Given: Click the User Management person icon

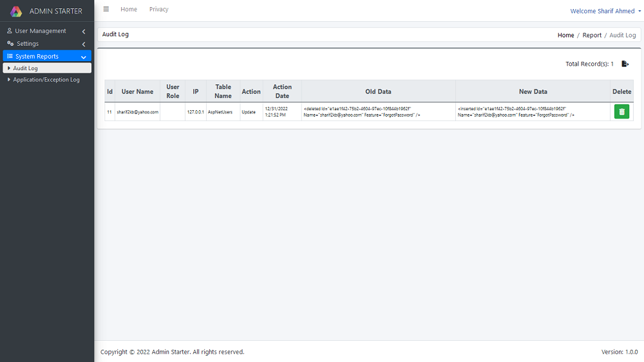Looking at the screenshot, I should [10, 31].
